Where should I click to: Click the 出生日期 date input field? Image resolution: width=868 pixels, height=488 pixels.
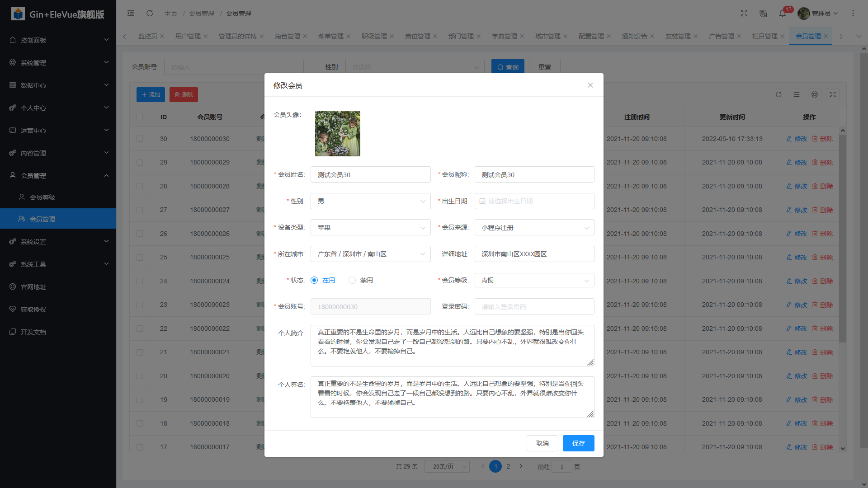coord(534,201)
